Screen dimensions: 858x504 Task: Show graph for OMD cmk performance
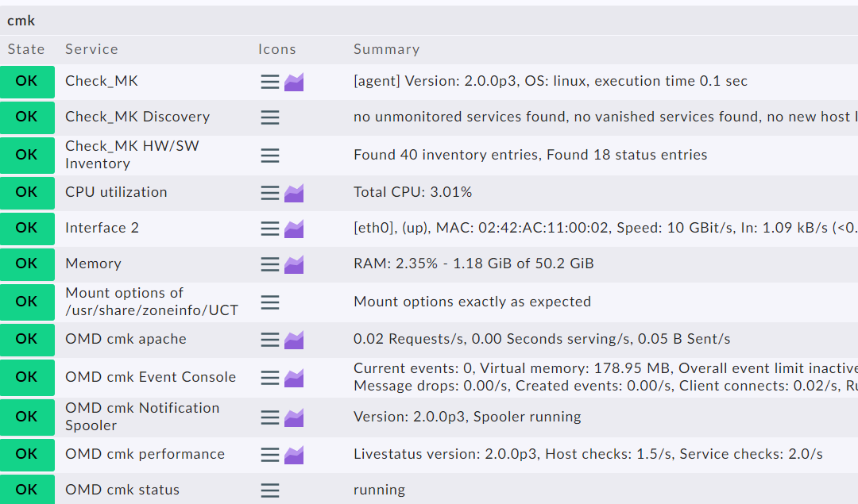click(294, 455)
